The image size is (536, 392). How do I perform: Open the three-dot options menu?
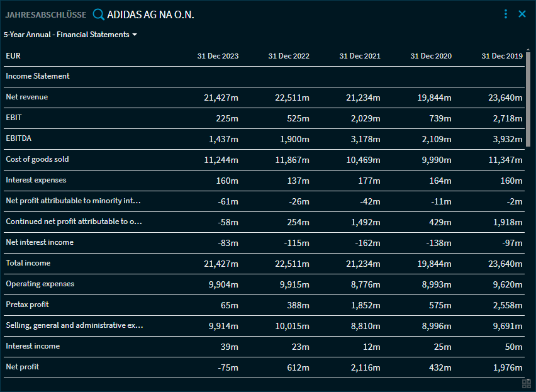pyautogui.click(x=506, y=14)
